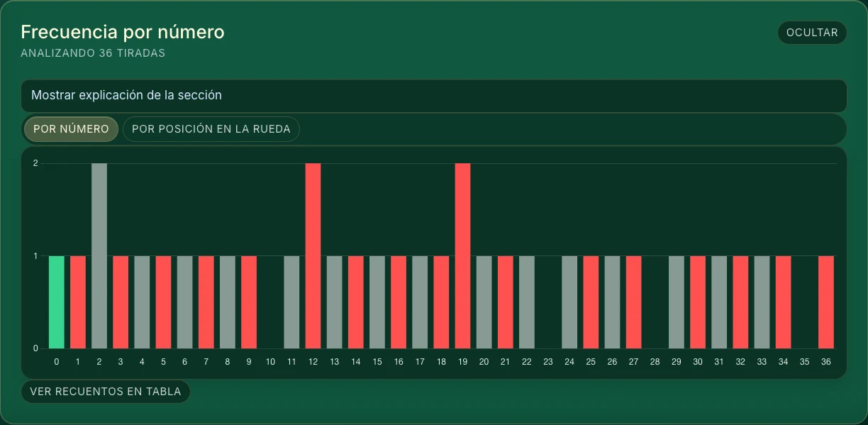Viewport: 868px width, 425px height.
Task: Click the red bar for number 5
Action: coord(163,302)
